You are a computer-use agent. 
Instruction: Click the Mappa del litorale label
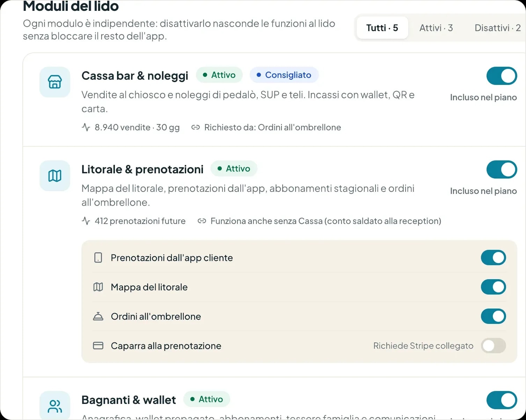(149, 287)
